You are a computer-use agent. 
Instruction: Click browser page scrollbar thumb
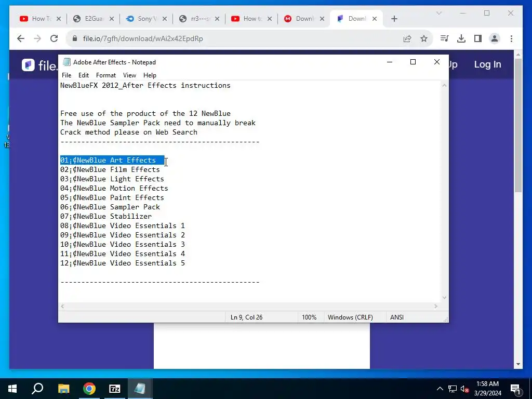coord(518,126)
